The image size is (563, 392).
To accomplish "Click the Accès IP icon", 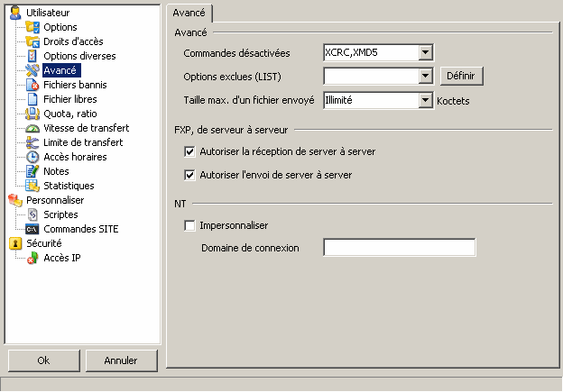I will click(x=32, y=258).
